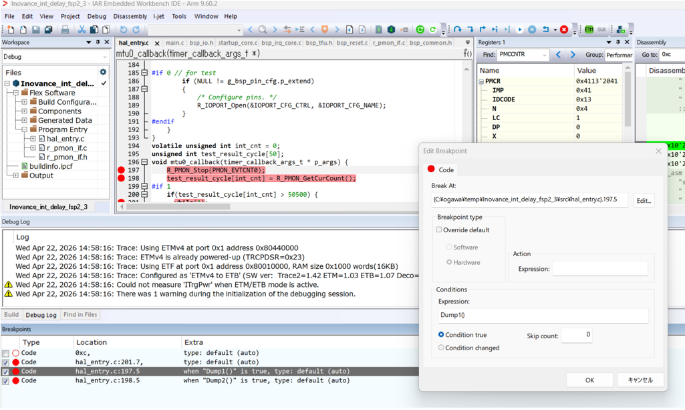Uncheck breakpoint hal_entry.c:201.7 checkbox
Viewport: 685px width, 410px height.
[x=5, y=362]
